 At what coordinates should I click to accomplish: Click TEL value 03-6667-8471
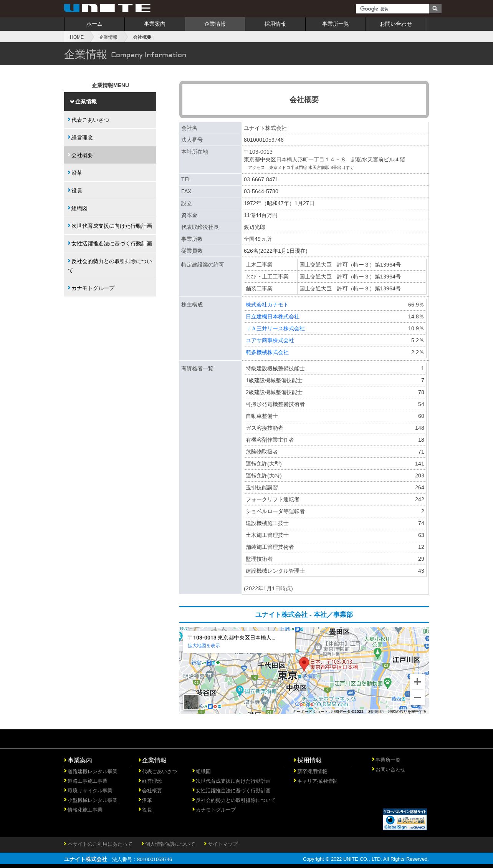(261, 179)
